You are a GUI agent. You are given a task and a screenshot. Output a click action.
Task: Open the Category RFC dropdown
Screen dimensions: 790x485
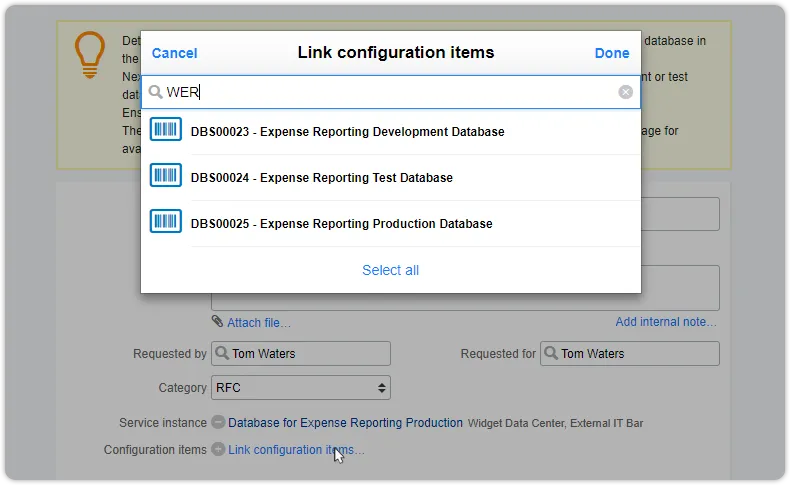pyautogui.click(x=301, y=387)
